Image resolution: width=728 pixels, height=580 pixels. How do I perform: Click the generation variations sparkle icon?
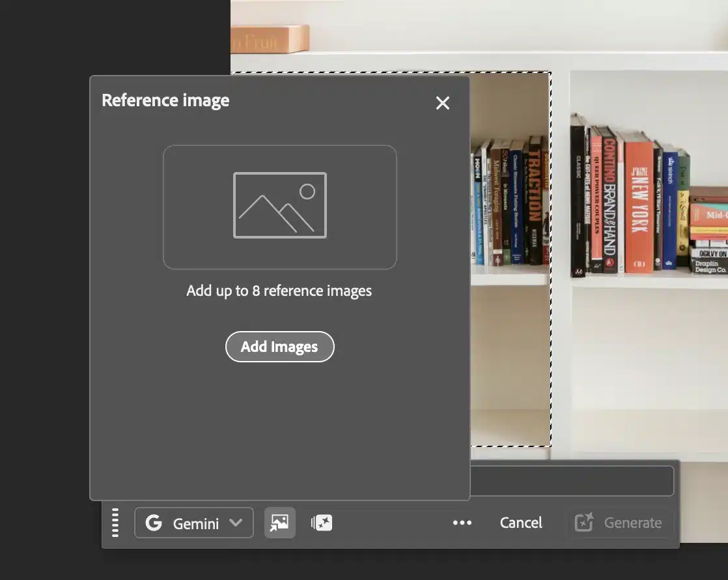322,523
